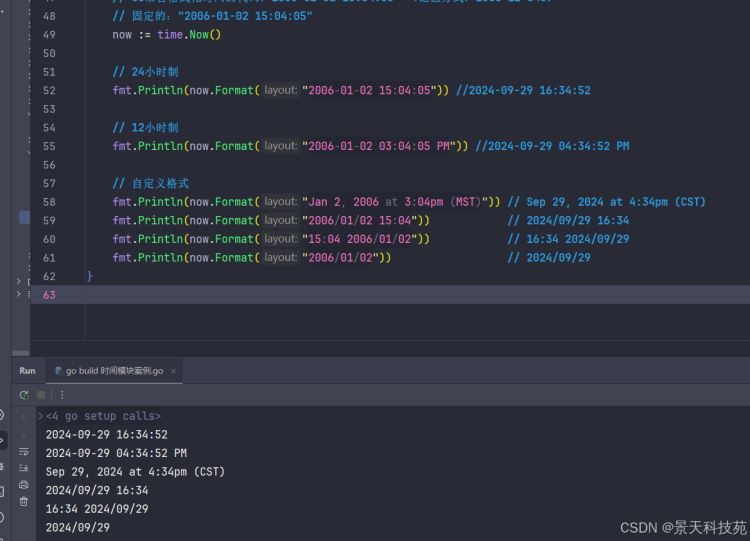The width and height of the screenshot is (750, 541).
Task: Toggle soft-wrap in console output
Action: click(x=23, y=452)
